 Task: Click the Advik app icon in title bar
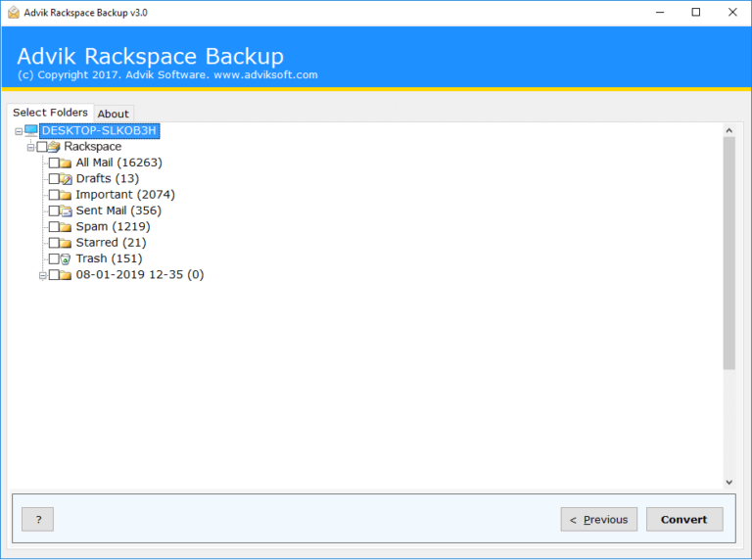coord(14,13)
